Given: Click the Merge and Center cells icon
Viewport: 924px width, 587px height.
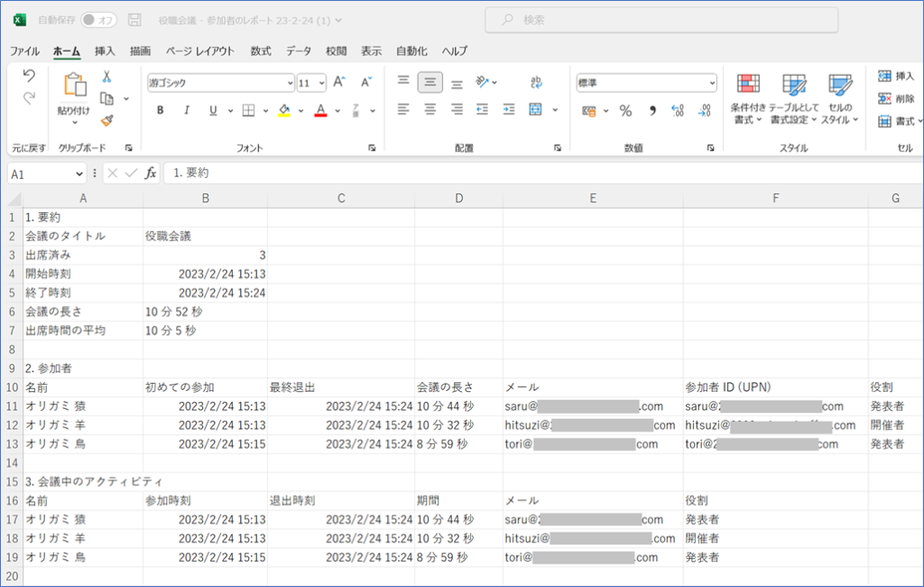Looking at the screenshot, I should (536, 110).
